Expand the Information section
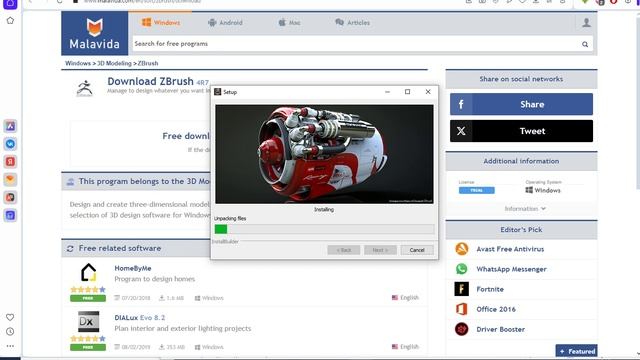 (x=525, y=209)
